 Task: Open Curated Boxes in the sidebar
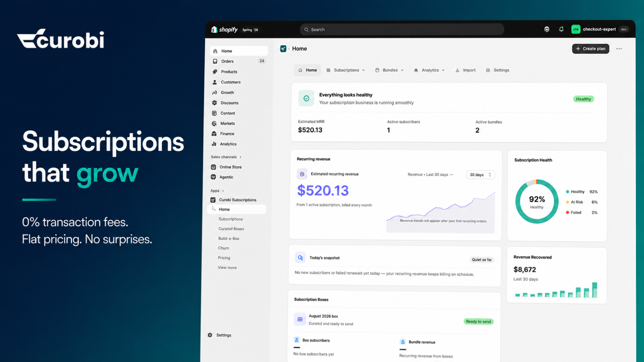click(231, 229)
